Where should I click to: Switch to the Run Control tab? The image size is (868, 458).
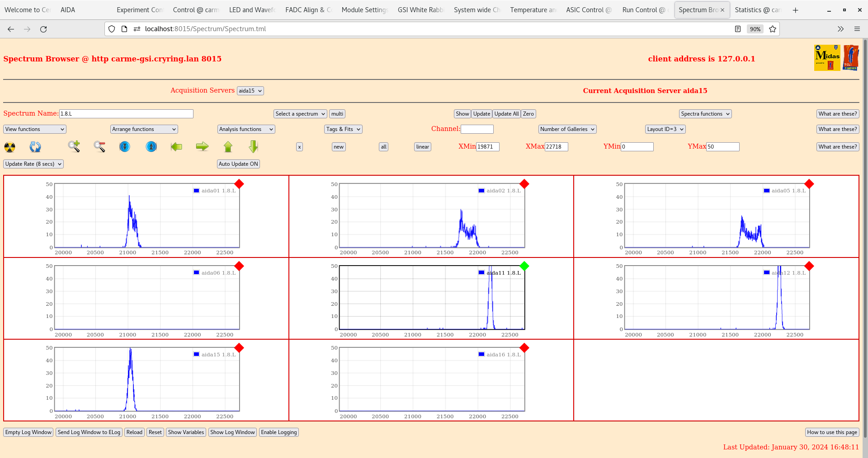click(643, 10)
